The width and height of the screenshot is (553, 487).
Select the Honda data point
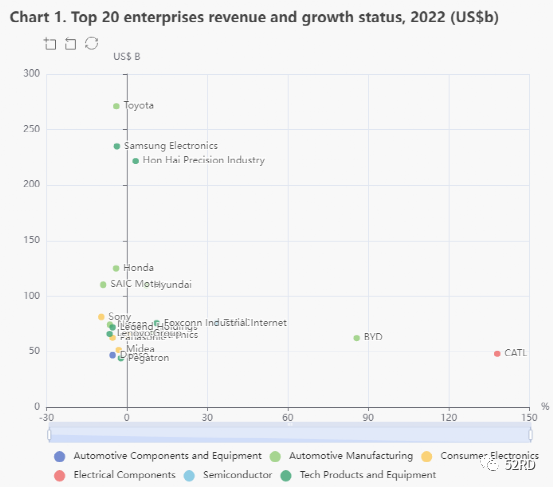tap(116, 268)
